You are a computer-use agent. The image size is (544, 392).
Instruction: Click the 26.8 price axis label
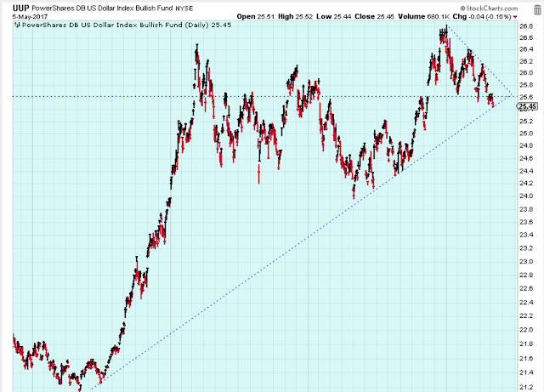coord(526,26)
